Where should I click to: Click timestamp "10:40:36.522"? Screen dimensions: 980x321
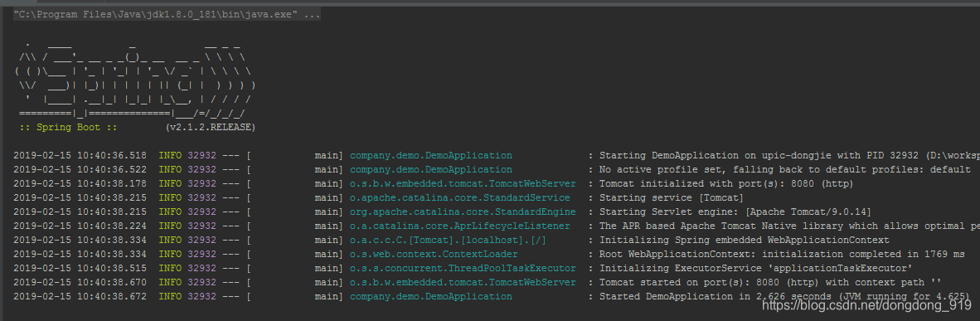click(112, 169)
